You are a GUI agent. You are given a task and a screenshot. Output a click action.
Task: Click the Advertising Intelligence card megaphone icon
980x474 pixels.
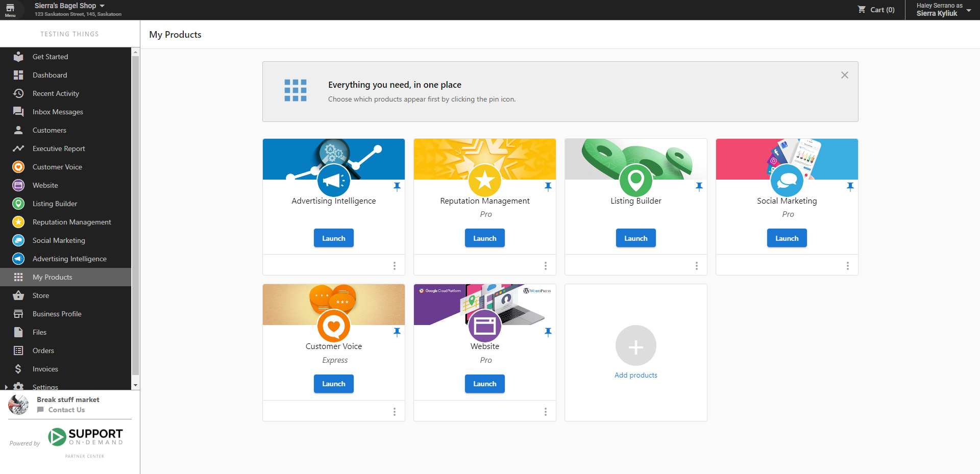click(334, 180)
